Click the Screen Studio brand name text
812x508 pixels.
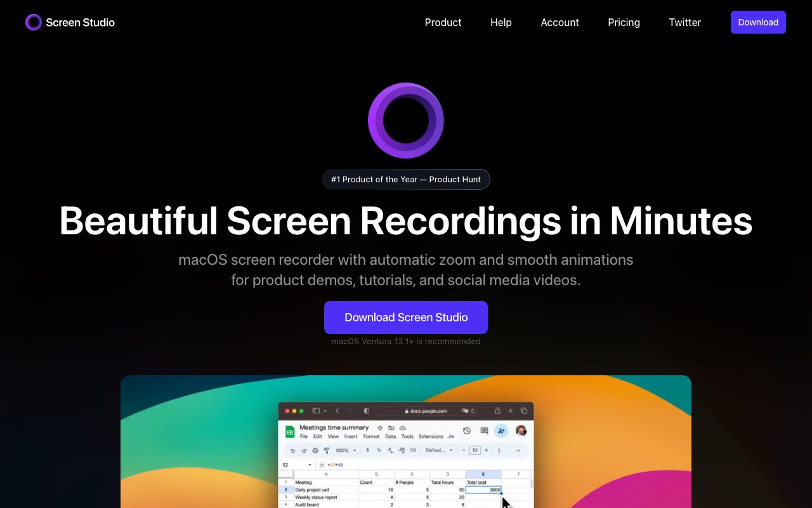coord(80,22)
